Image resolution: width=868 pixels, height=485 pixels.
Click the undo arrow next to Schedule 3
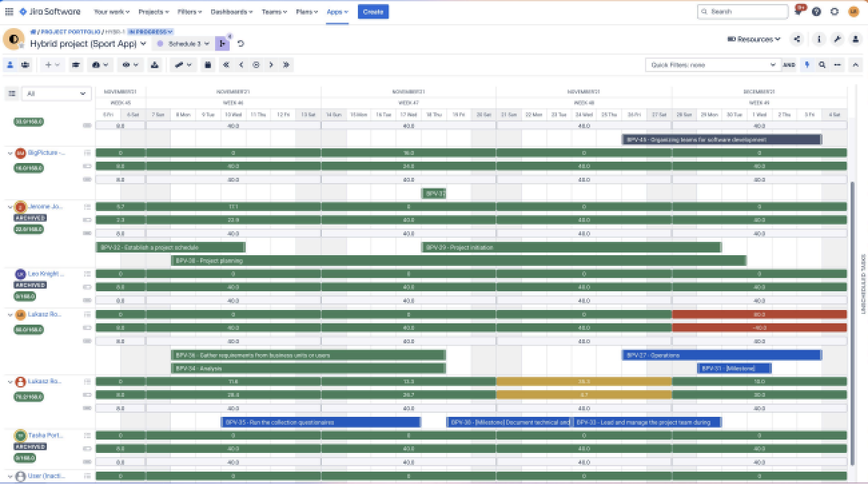pyautogui.click(x=241, y=43)
